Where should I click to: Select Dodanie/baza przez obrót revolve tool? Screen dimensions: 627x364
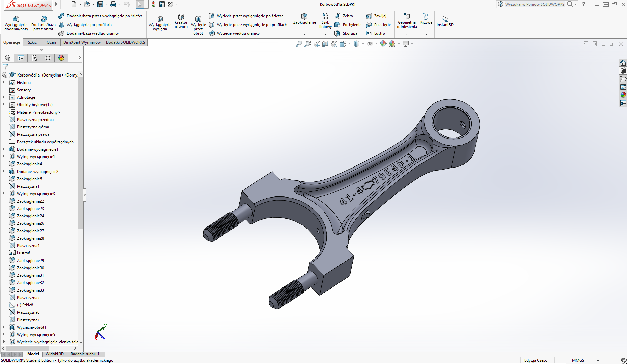tap(44, 23)
